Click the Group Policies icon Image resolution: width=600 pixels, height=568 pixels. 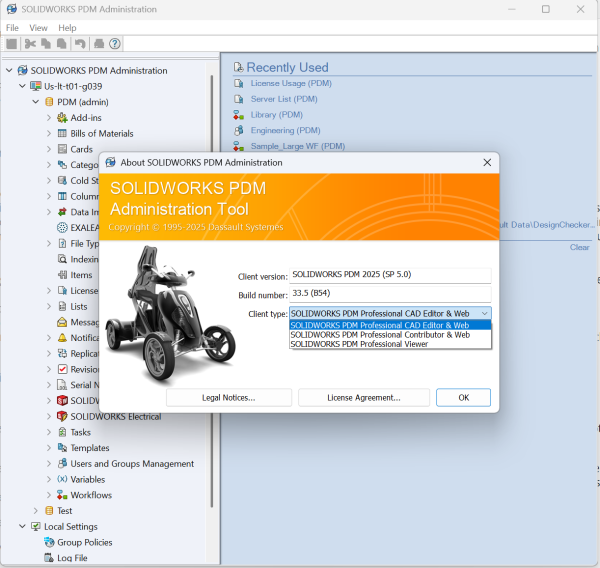point(49,542)
